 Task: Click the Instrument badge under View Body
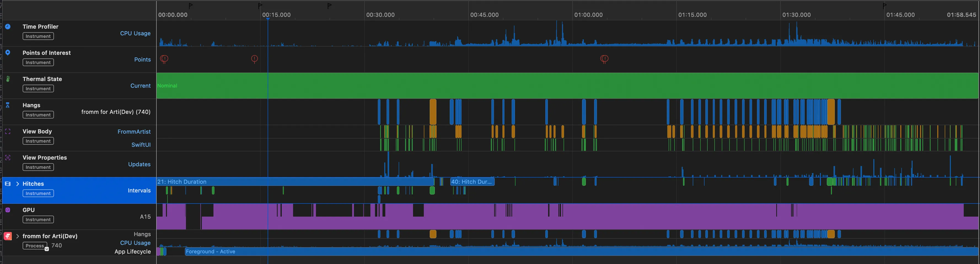click(x=38, y=141)
